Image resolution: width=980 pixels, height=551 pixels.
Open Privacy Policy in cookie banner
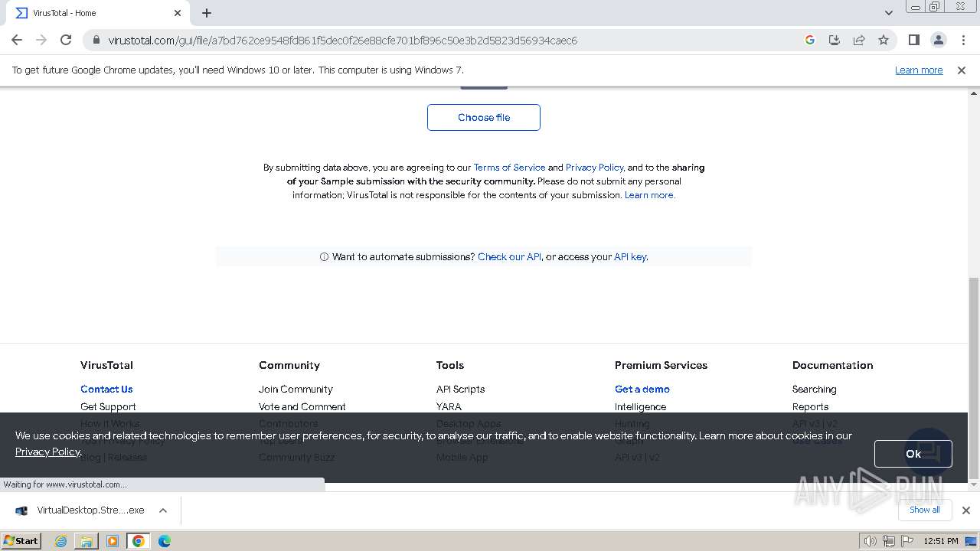(47, 452)
